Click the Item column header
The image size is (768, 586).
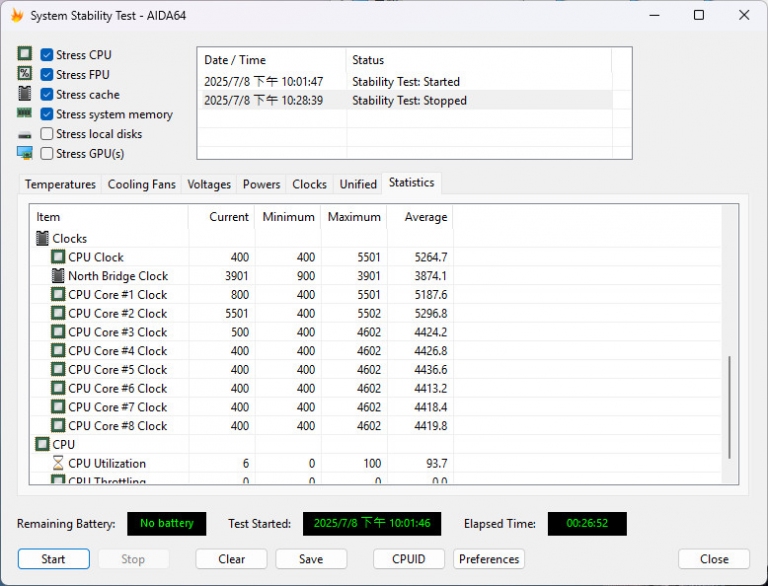click(109, 217)
